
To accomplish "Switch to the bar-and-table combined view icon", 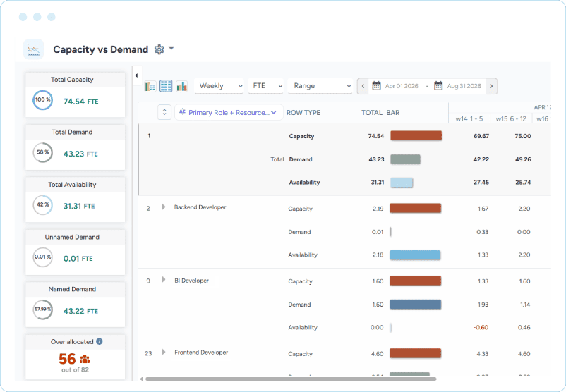I will tap(150, 86).
